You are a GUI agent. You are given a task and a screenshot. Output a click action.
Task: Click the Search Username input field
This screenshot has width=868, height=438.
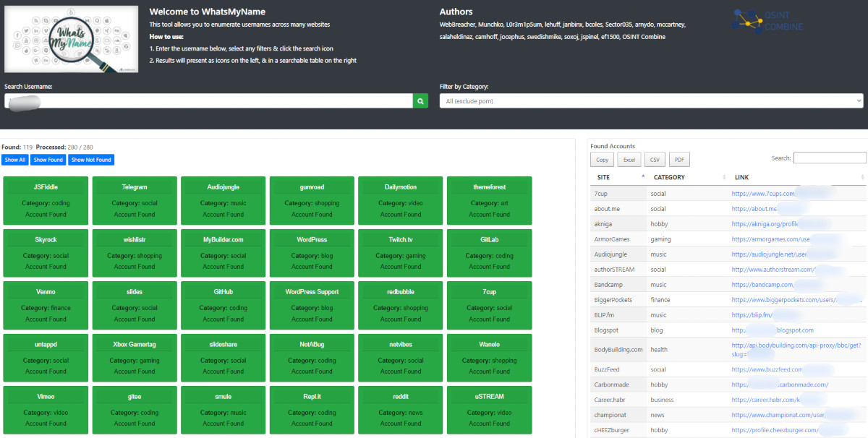pyautogui.click(x=208, y=101)
